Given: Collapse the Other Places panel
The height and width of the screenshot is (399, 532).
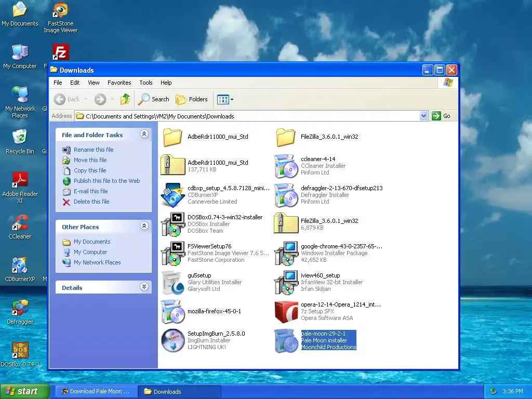Looking at the screenshot, I should (144, 225).
